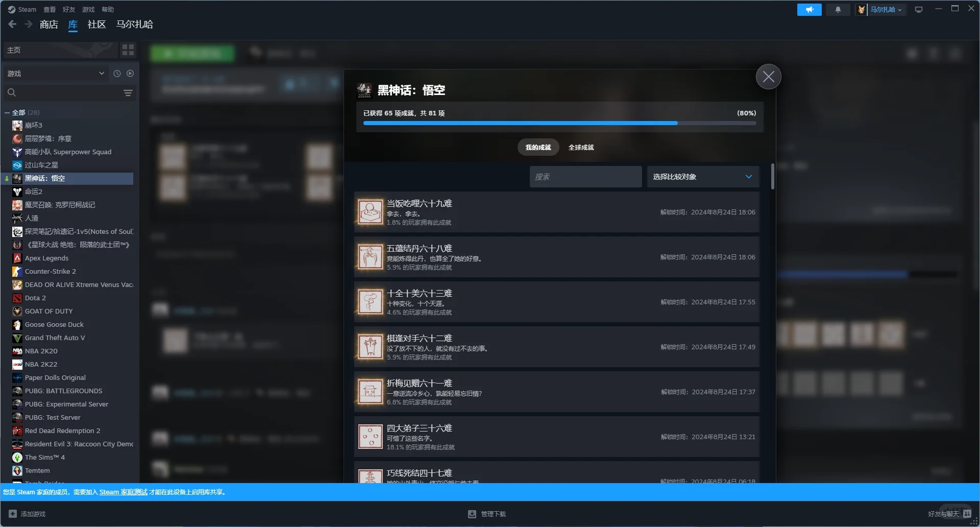Click the ready-to-play filter icon

coord(130,74)
